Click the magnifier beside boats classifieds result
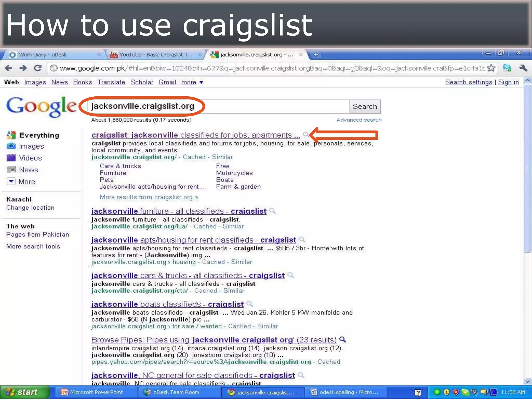 coord(250,303)
